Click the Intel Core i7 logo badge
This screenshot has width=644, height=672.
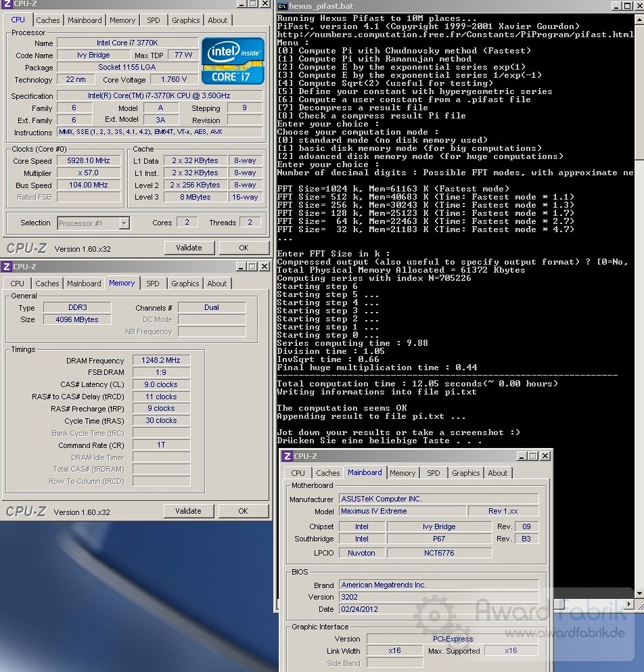click(x=233, y=60)
